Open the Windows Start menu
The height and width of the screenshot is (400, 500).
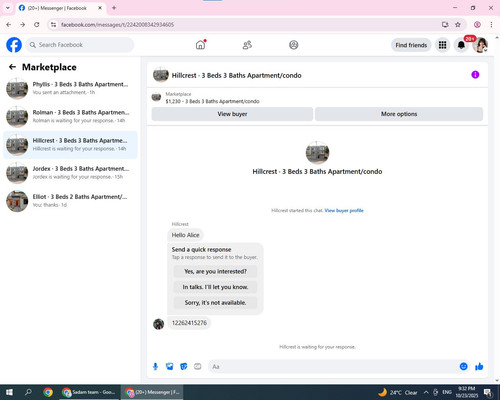(9, 392)
